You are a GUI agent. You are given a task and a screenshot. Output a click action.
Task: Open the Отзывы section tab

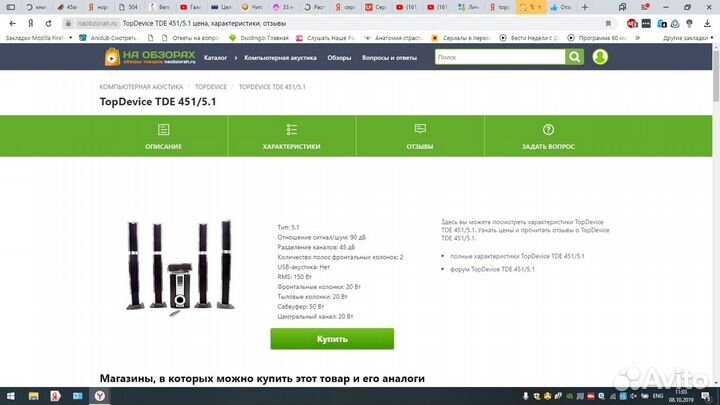(x=420, y=136)
